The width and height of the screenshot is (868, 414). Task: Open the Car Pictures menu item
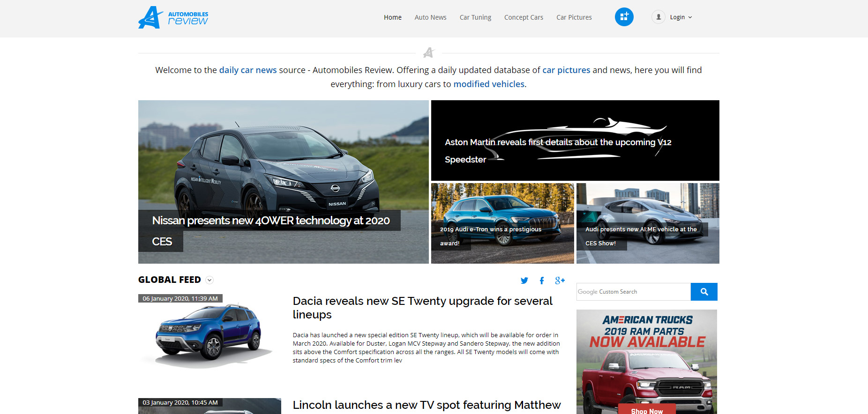pos(574,17)
